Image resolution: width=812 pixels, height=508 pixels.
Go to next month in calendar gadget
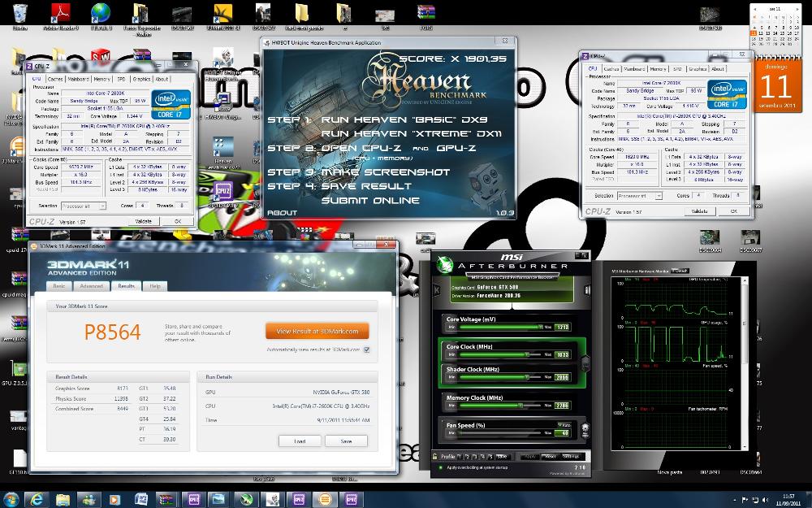[x=796, y=9]
